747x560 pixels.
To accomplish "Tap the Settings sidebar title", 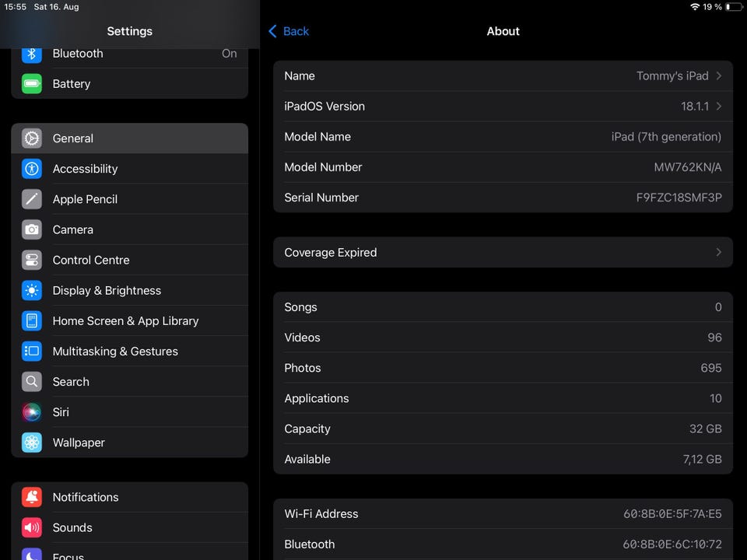I will [x=130, y=31].
